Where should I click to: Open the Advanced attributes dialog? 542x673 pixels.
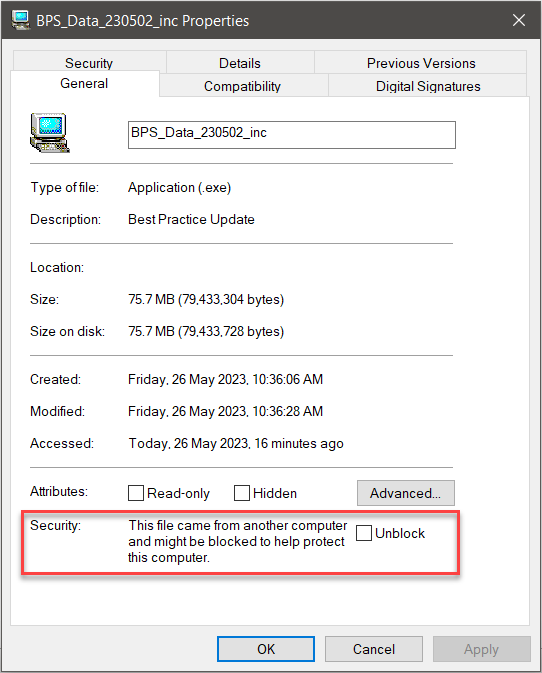click(406, 493)
